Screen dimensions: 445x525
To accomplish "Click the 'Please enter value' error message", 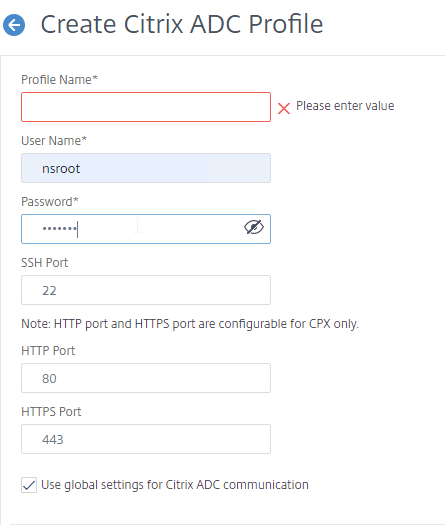I will click(x=345, y=106).
